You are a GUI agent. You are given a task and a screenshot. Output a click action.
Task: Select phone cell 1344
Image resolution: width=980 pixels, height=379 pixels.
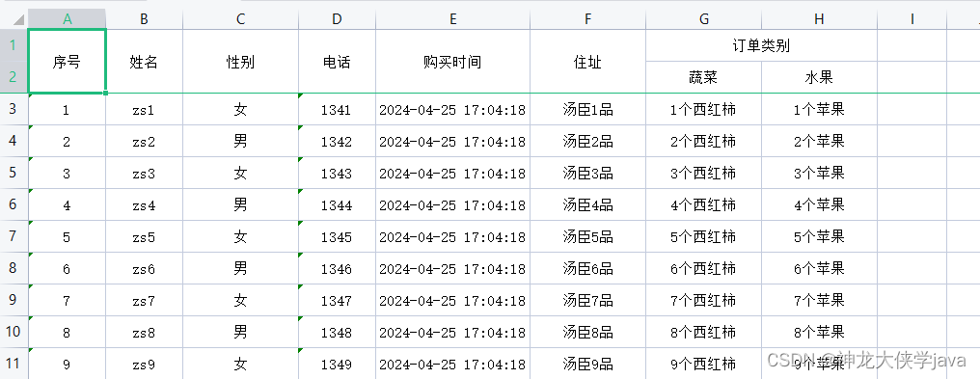[x=337, y=205]
